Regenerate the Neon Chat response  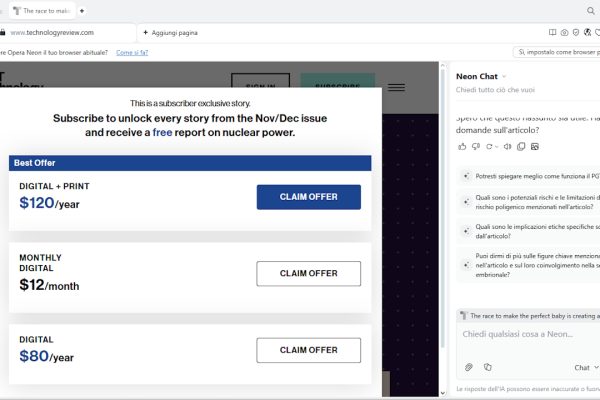coord(489,147)
